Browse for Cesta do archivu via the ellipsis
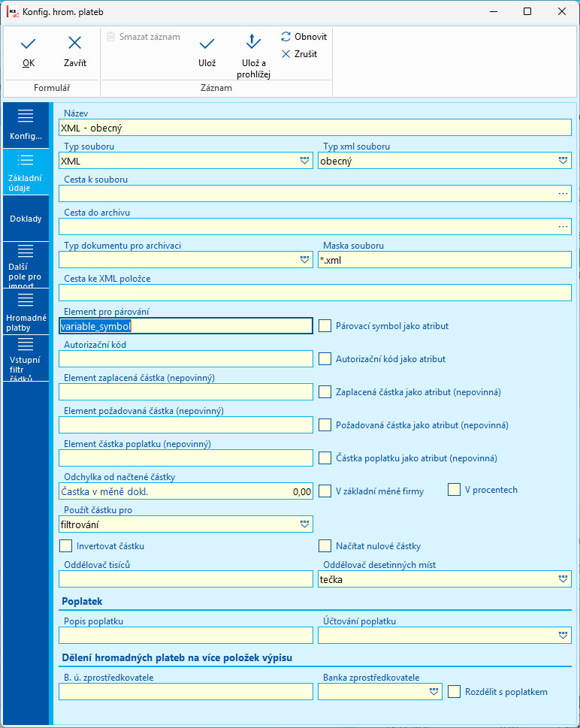The height and width of the screenshot is (728, 580). click(563, 227)
